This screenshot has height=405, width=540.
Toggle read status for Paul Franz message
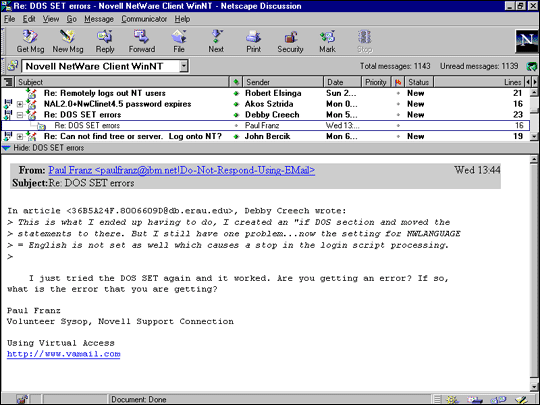click(x=236, y=126)
